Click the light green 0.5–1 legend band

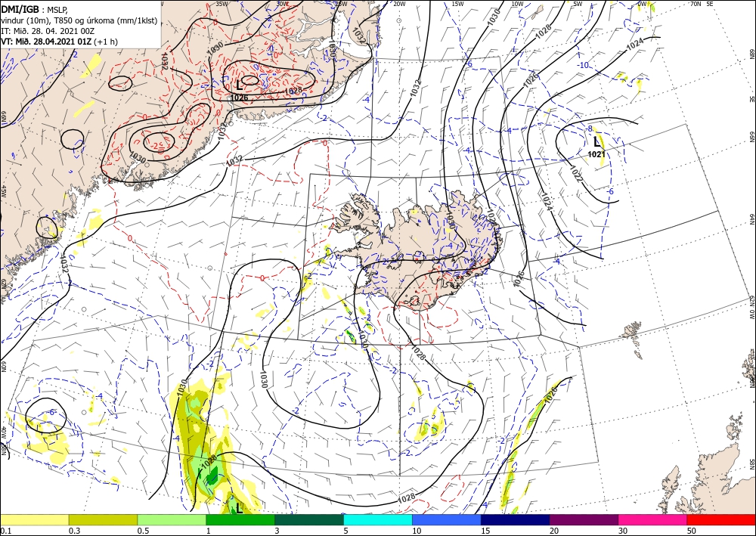coord(172,519)
